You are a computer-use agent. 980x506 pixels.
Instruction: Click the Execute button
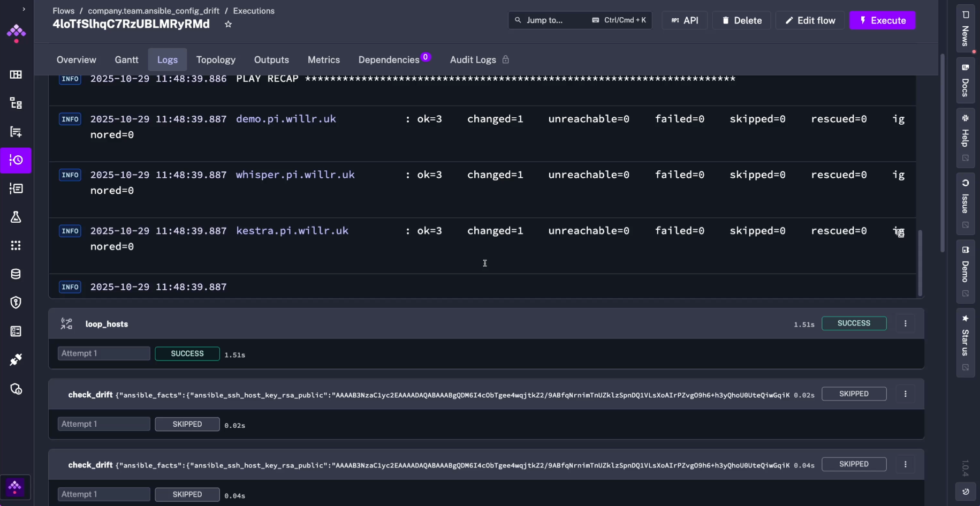tap(882, 20)
